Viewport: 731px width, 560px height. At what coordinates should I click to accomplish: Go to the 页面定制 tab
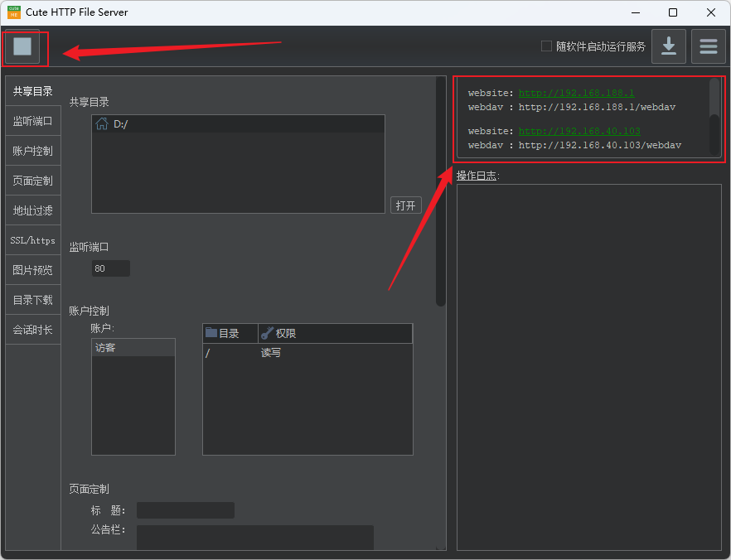click(33, 181)
